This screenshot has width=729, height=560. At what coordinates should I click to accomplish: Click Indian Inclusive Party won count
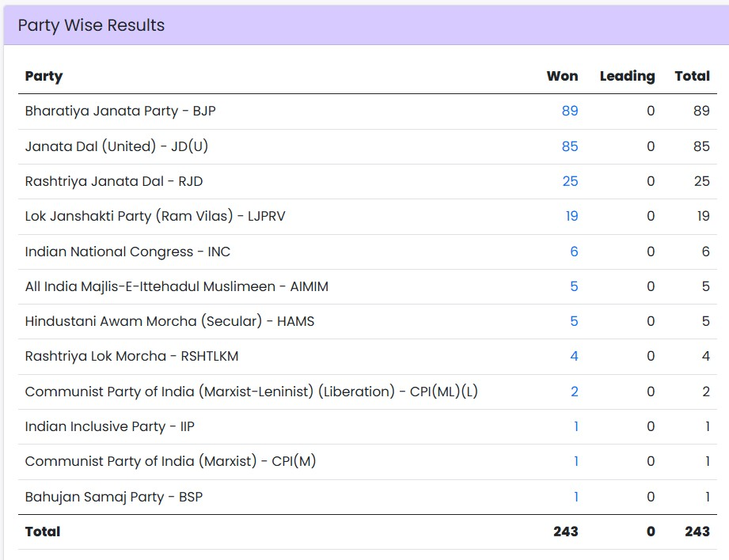point(576,426)
